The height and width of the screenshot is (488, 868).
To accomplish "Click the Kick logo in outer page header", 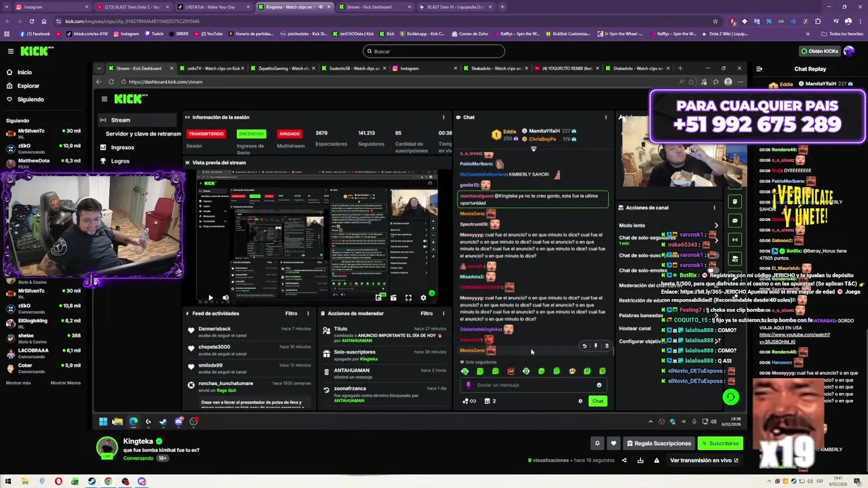I will click(37, 52).
